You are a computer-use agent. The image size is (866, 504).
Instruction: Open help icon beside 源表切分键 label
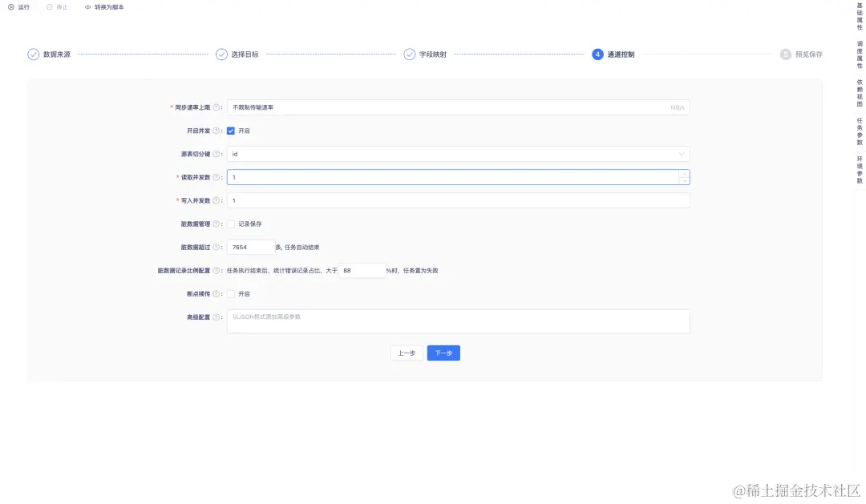click(x=216, y=154)
